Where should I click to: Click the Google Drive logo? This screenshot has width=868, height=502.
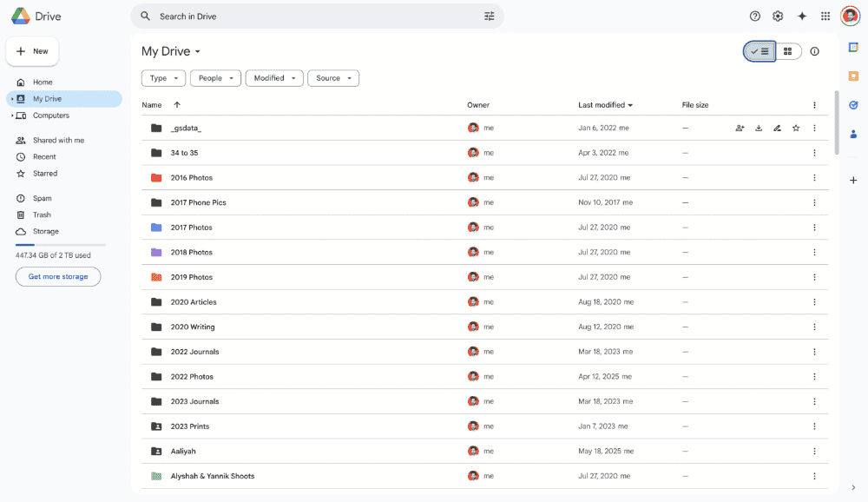21,17
